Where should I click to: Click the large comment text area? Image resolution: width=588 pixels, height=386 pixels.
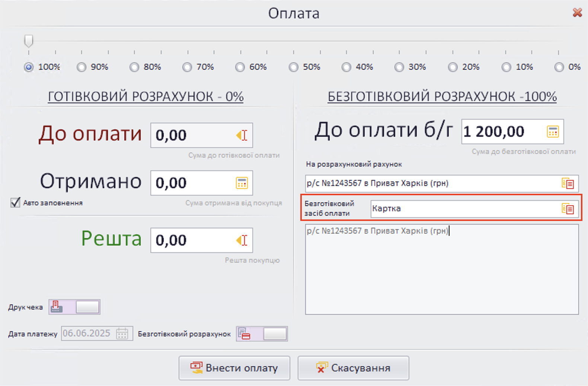(442, 269)
